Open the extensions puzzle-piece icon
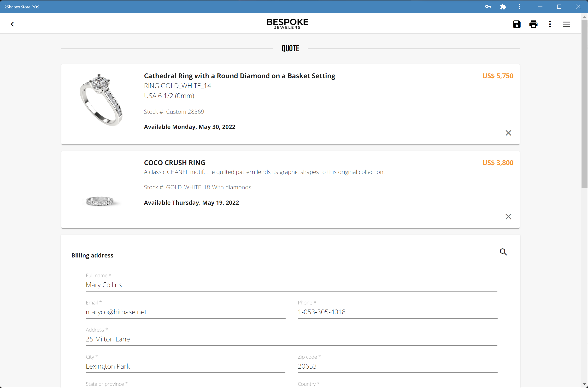 (503, 7)
